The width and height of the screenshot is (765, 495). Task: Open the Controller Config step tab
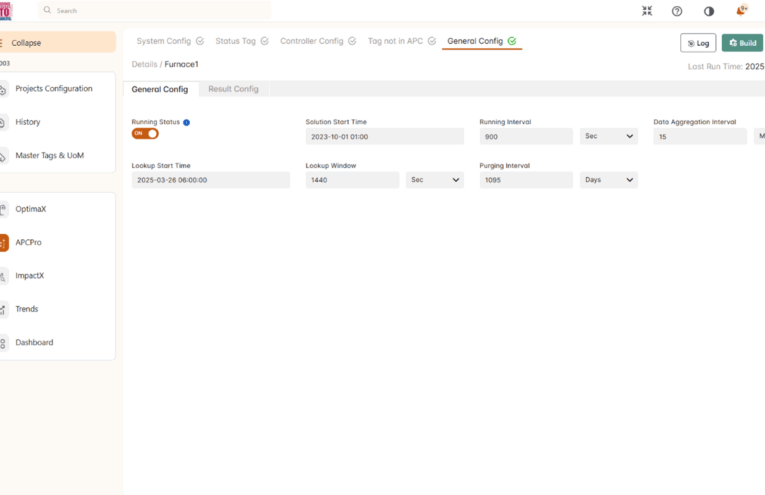pyautogui.click(x=312, y=41)
